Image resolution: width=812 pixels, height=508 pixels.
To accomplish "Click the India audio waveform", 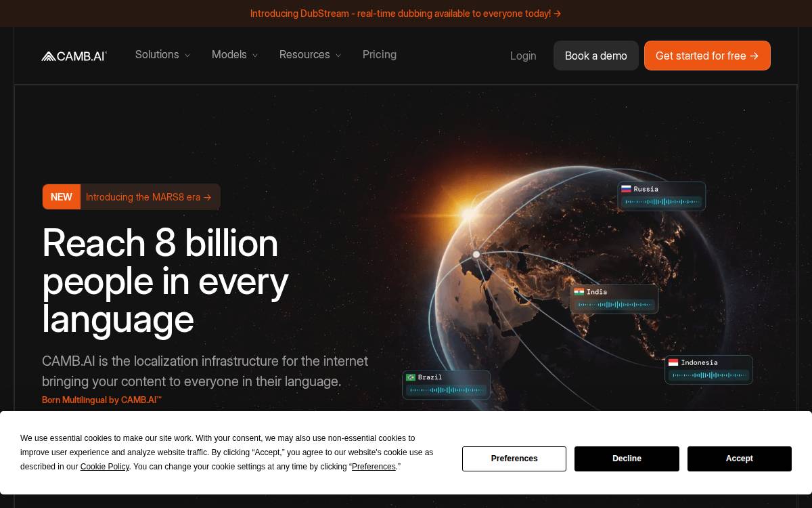I will click(615, 305).
